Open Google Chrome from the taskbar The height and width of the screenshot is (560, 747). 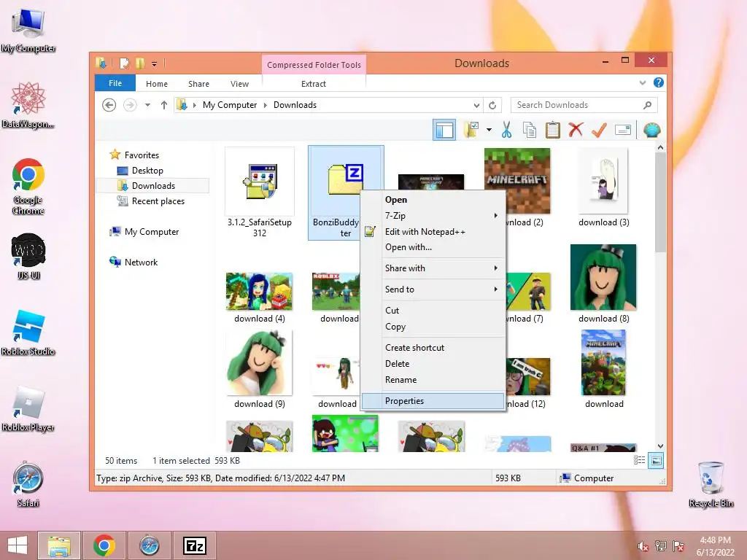(104, 545)
